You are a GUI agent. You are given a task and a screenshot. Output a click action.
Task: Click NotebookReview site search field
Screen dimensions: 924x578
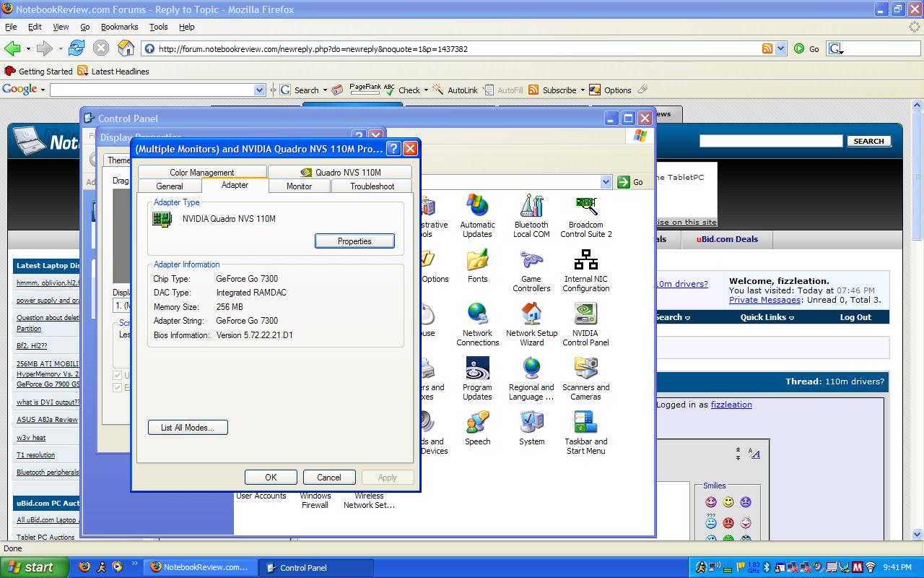click(x=771, y=141)
